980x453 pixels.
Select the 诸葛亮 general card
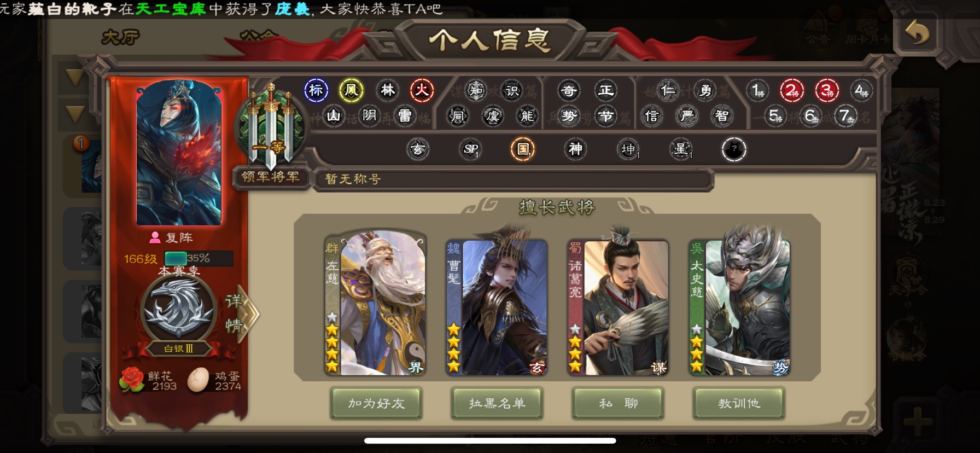[x=619, y=307]
